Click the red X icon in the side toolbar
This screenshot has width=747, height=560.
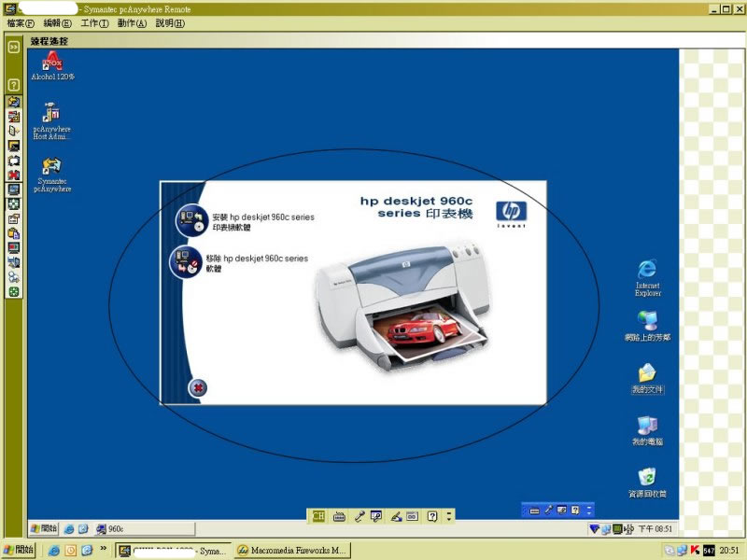14,175
